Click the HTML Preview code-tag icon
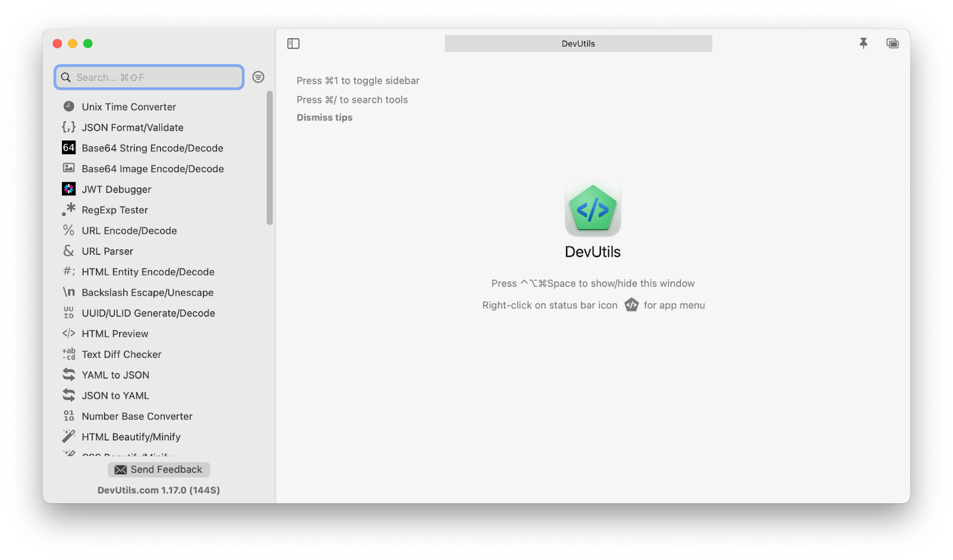The width and height of the screenshot is (953, 560). [x=68, y=333]
